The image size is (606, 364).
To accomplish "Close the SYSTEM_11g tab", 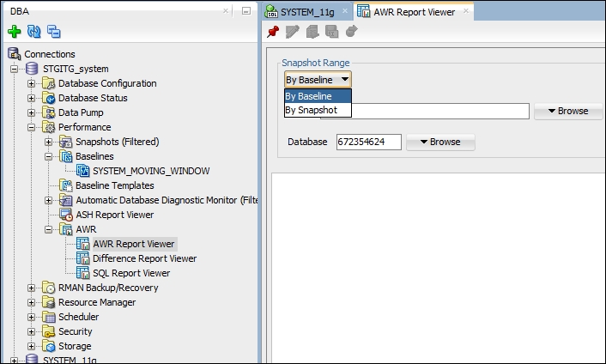I will (x=345, y=11).
